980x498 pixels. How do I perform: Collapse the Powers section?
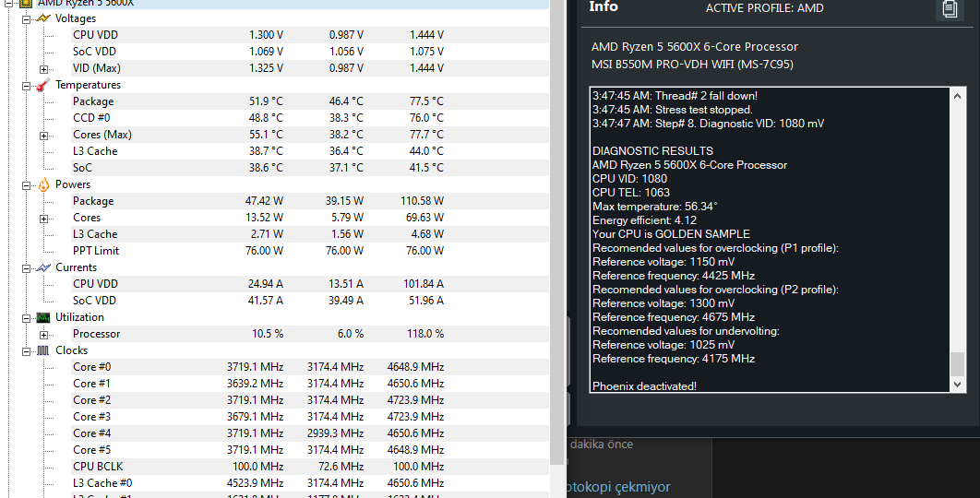26,185
